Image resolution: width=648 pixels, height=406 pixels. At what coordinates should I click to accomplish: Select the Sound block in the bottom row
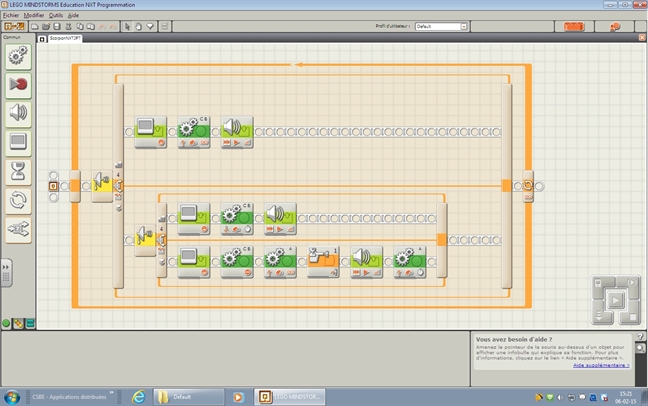point(367,262)
